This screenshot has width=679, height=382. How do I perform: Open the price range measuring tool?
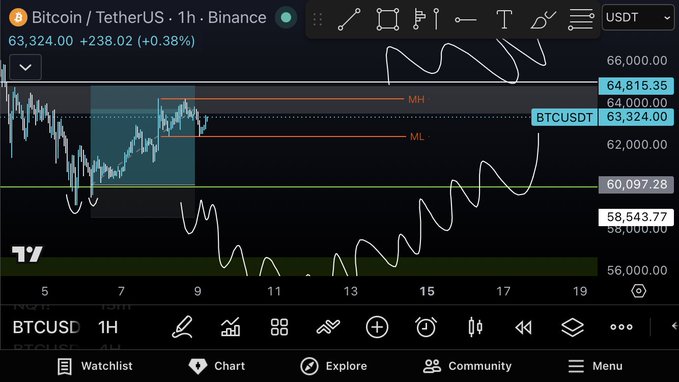pos(426,19)
